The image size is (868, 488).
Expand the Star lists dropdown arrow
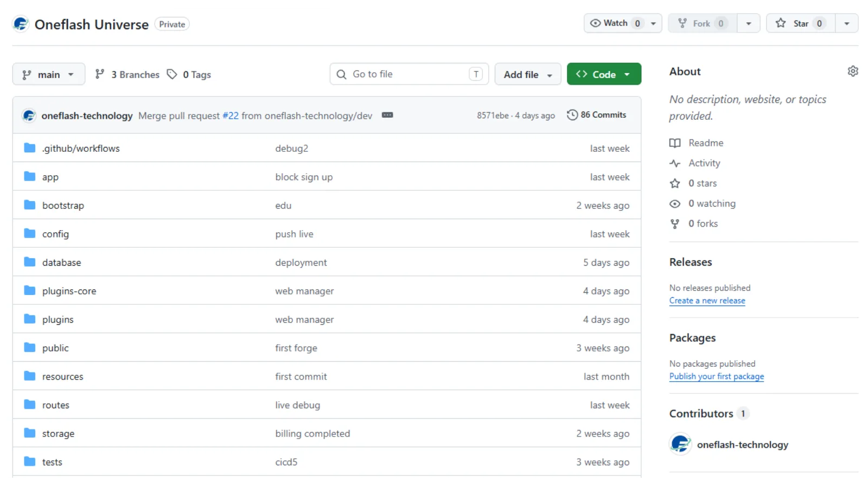[847, 23]
